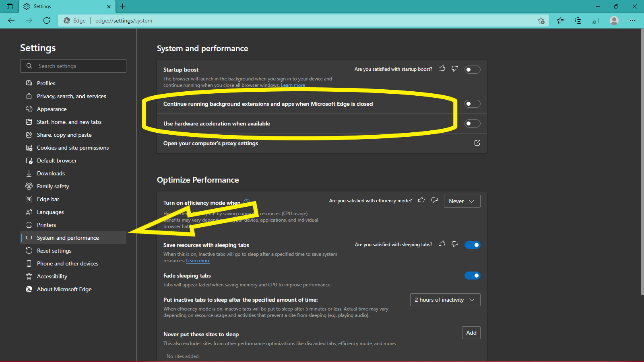Open the tab actions menu icon
Screen dimensions: 644x362
pos(10,6)
